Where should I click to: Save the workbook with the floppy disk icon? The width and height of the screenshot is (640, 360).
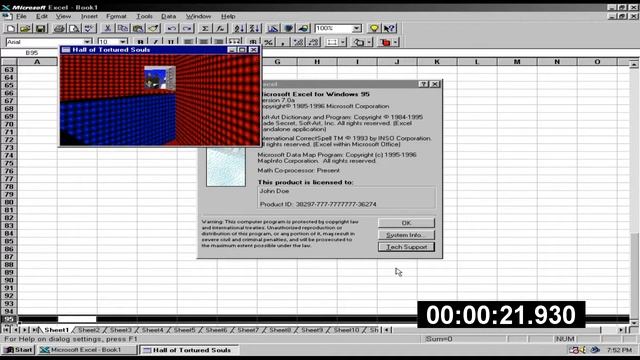40,28
